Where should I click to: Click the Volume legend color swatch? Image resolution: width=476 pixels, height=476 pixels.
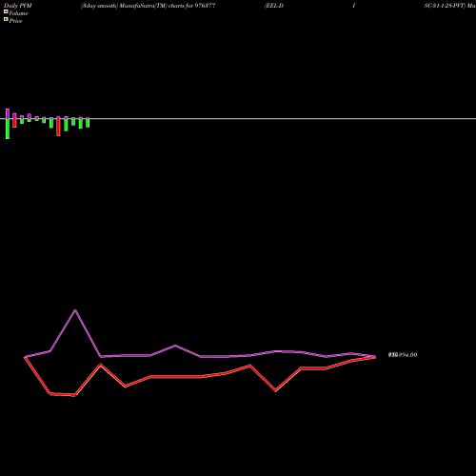(6, 11)
